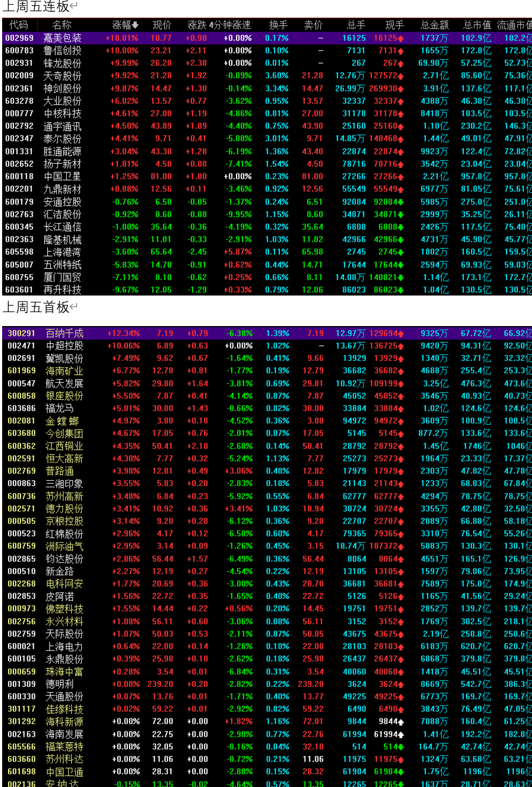Click the 卖价 column header
Screen dimensions: 532x787
[x=313, y=25]
